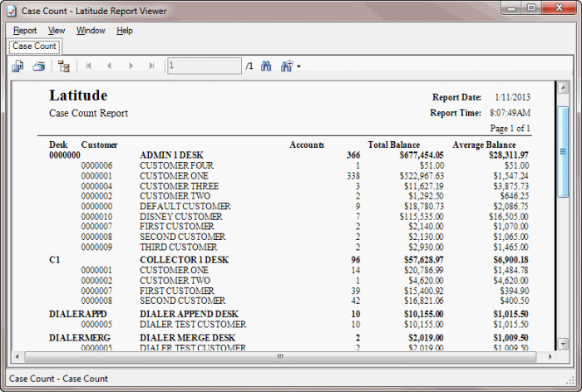Click the Export Report icon

[x=17, y=66]
